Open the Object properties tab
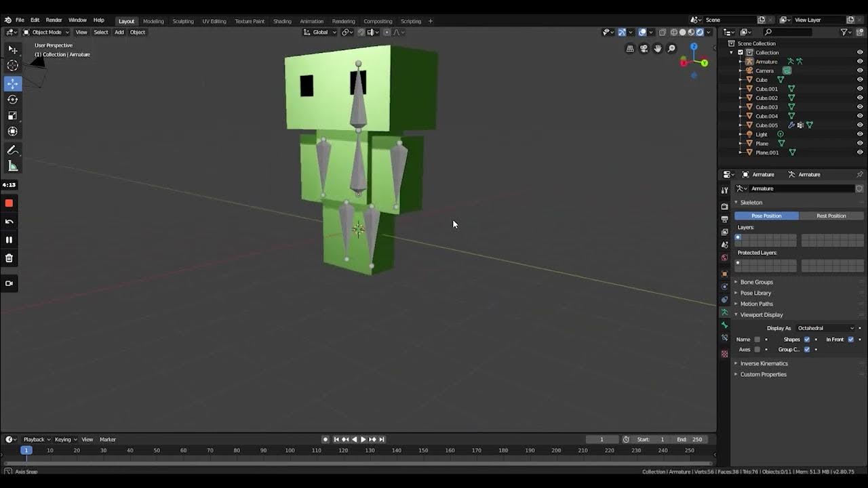This screenshot has width=868, height=488. [x=724, y=274]
